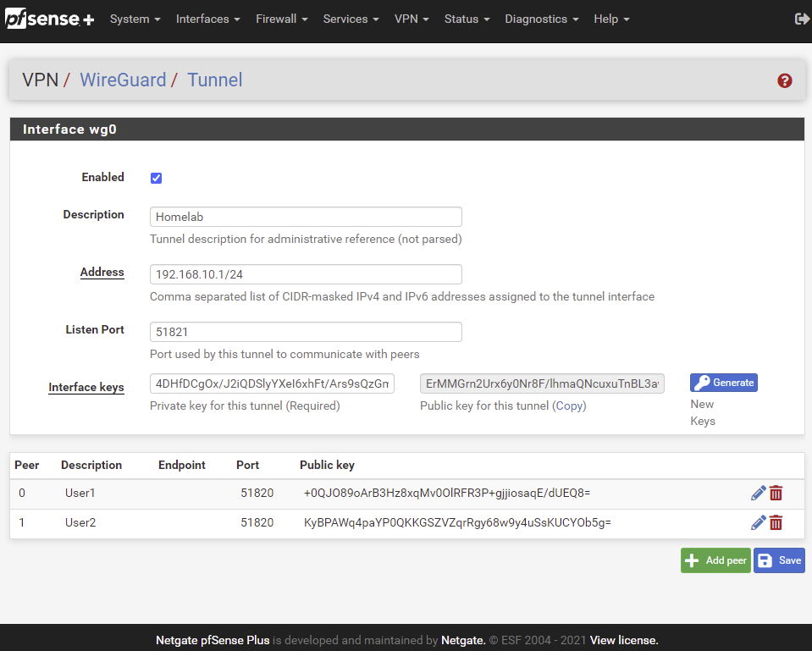This screenshot has height=651, width=812.
Task: Open the Firewall dropdown menu
Action: point(282,19)
